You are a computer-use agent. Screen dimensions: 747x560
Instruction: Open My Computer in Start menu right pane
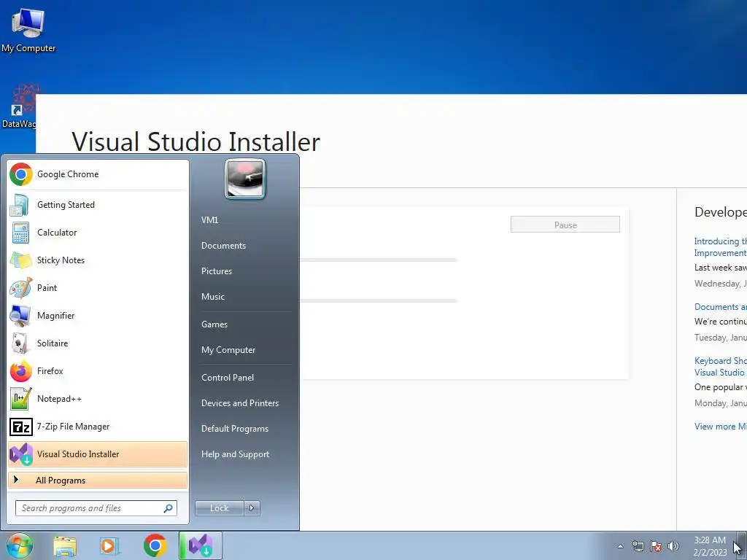point(228,350)
